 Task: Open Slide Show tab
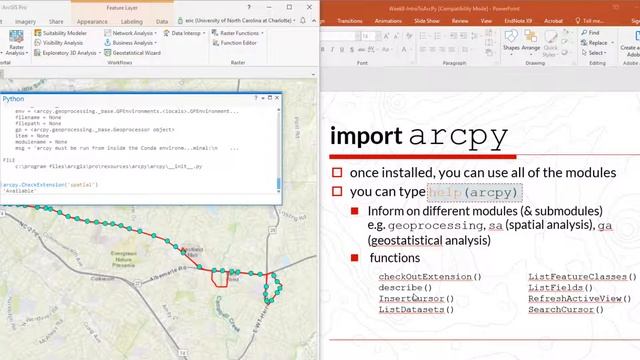tap(427, 21)
